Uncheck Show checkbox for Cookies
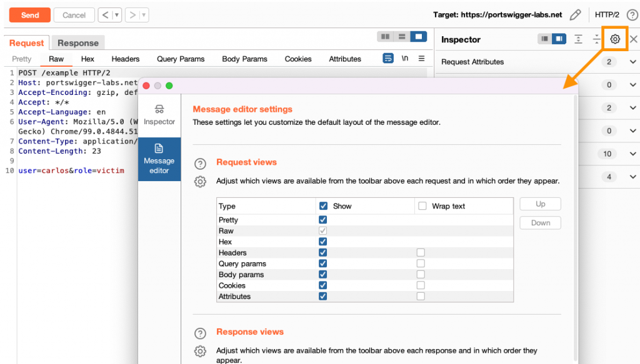This screenshot has height=364, width=640. tap(322, 285)
